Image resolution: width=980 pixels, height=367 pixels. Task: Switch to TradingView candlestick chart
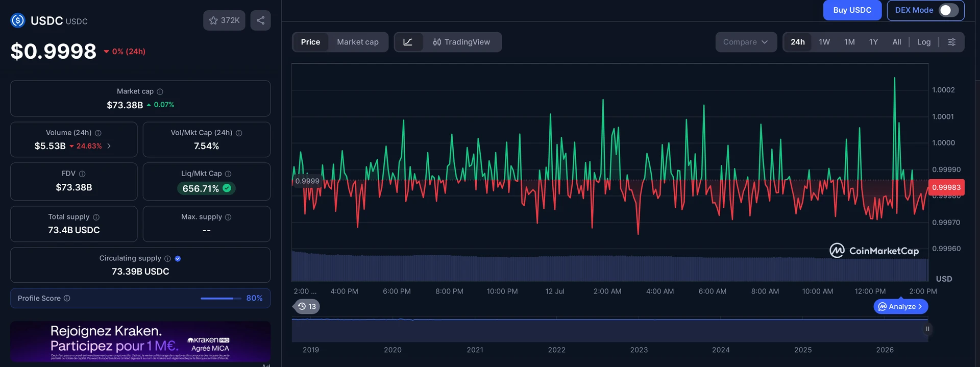461,42
